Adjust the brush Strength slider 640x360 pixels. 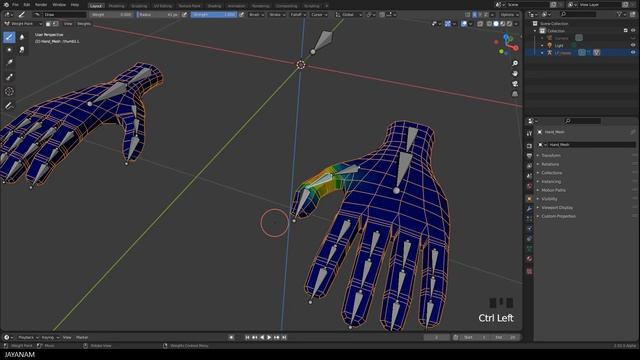pos(214,15)
